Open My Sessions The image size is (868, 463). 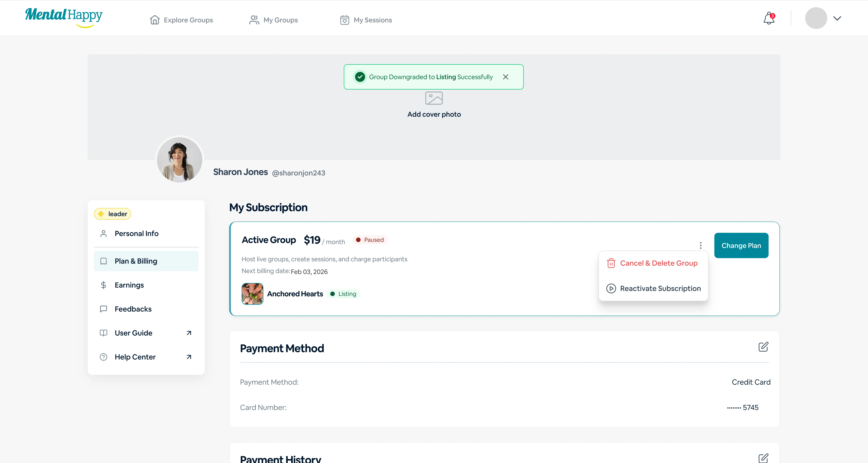click(366, 20)
